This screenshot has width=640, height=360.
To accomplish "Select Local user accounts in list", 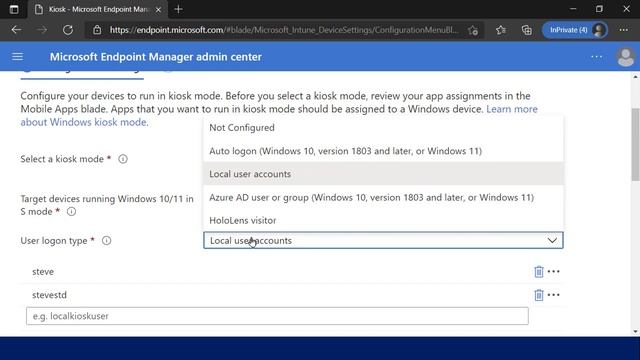I will 383,174.
